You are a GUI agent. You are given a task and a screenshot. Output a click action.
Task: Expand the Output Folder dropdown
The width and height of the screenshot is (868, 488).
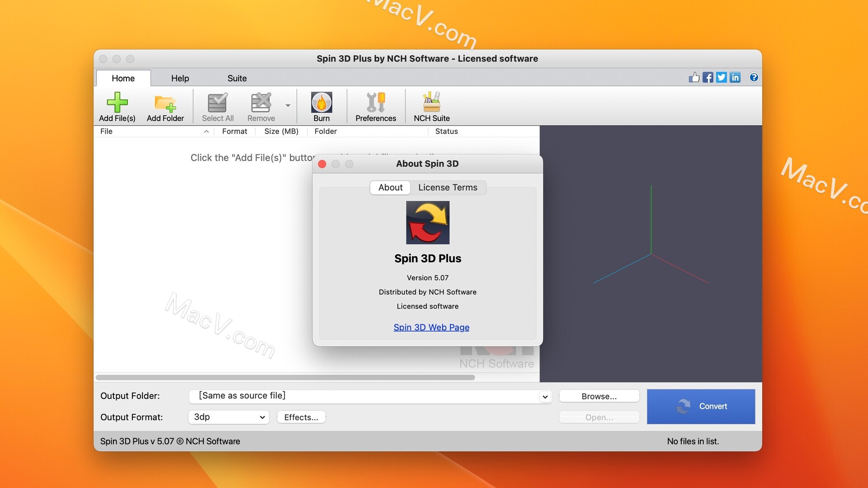click(544, 396)
